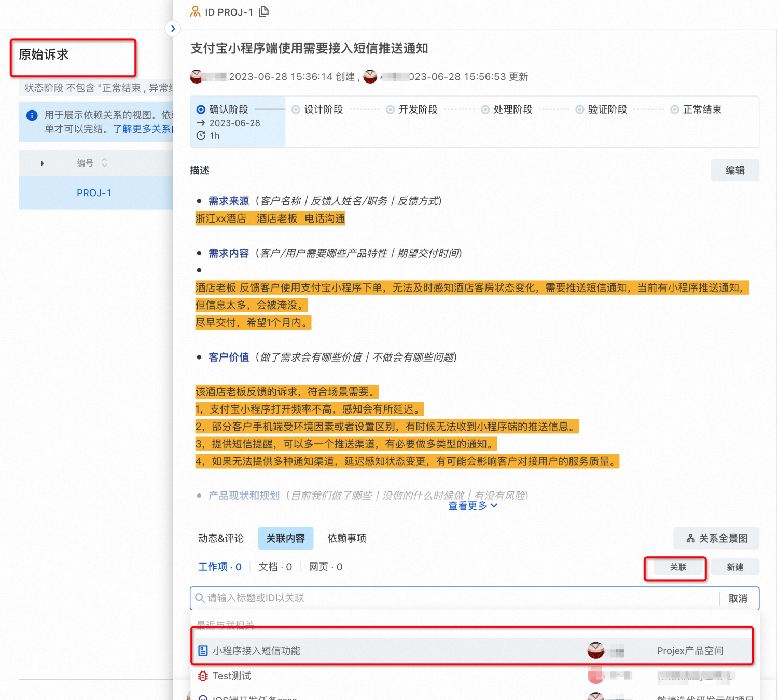Collapse the side panel with arrow button
The image size is (778, 700).
[173, 29]
